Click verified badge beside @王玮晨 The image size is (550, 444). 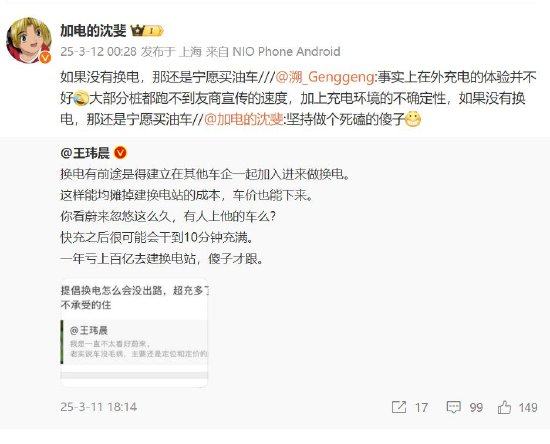pyautogui.click(x=120, y=153)
